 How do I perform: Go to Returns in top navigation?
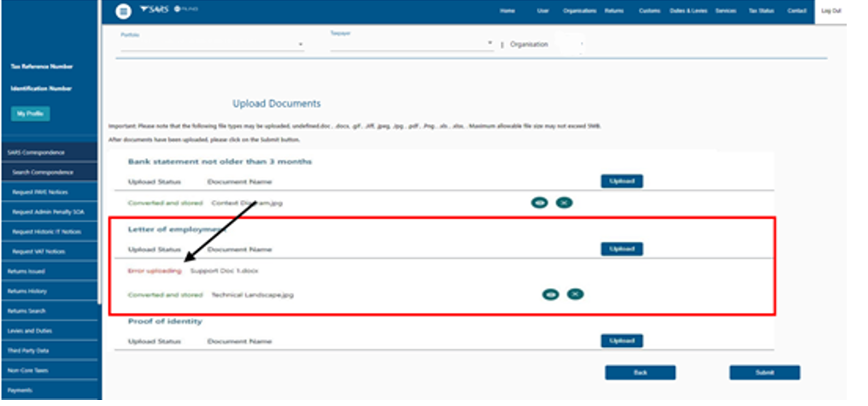[613, 11]
